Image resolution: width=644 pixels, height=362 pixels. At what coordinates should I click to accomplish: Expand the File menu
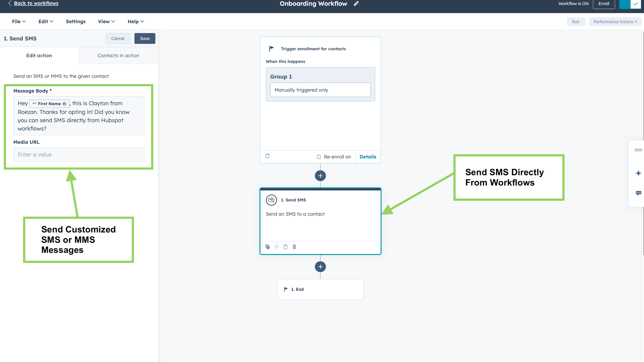click(x=18, y=22)
